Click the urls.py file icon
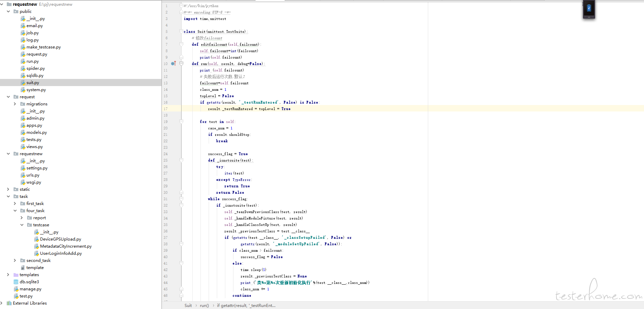Viewport: 644px width, 309px height. 23,175
